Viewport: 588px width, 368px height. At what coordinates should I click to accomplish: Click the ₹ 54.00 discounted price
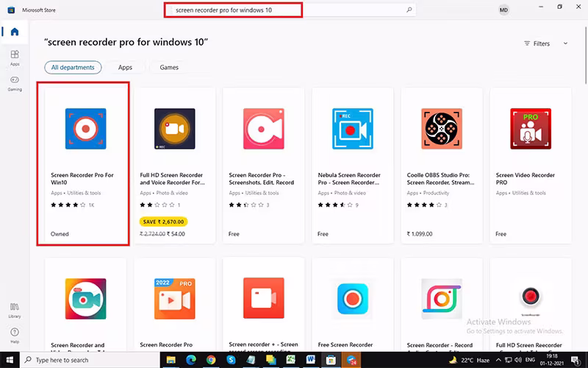[x=176, y=234]
